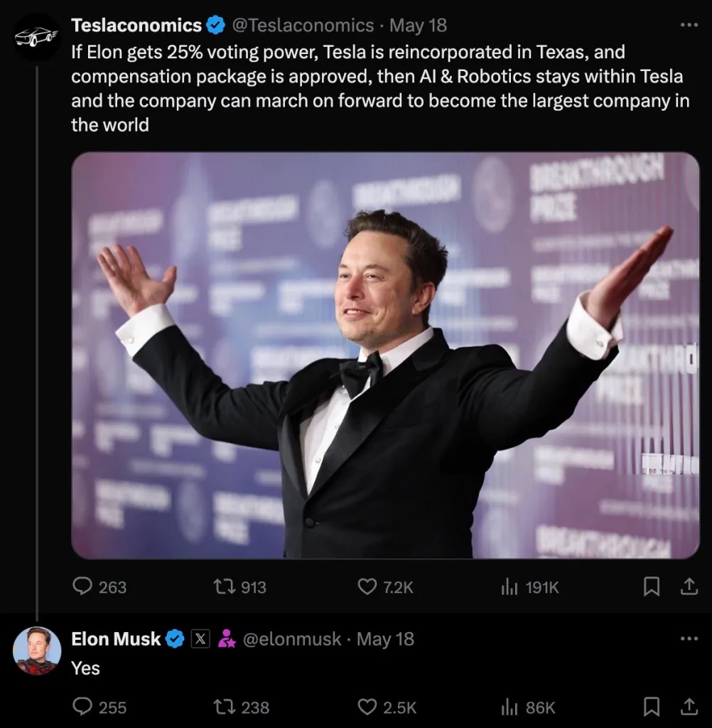Open the more options menu on Elon's reply
712x728 pixels.
click(689, 638)
